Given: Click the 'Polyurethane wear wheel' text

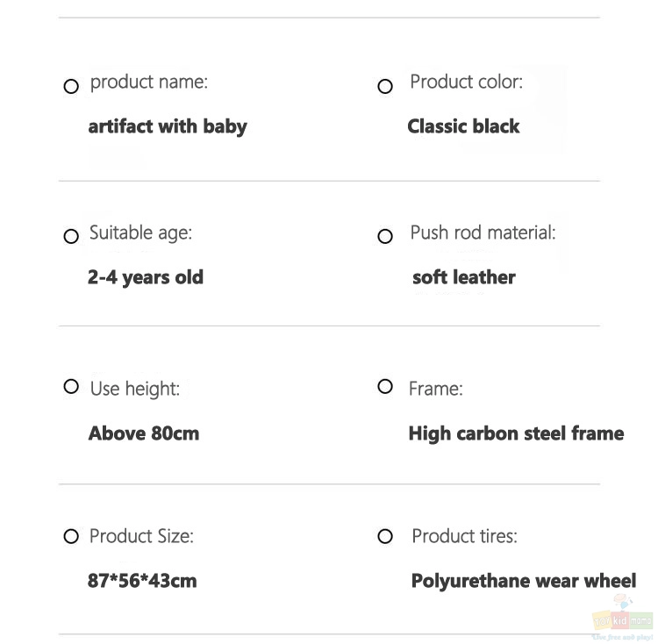Looking at the screenshot, I should pos(523,582).
